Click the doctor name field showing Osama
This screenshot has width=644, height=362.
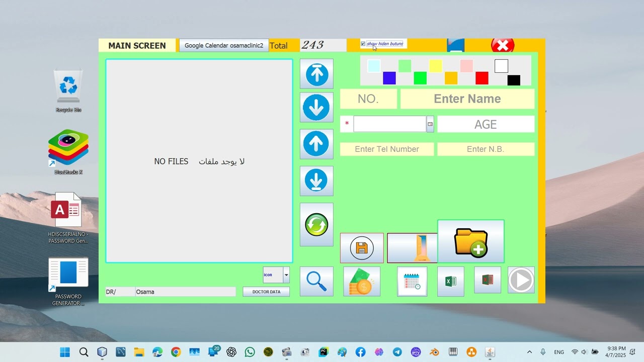click(185, 292)
